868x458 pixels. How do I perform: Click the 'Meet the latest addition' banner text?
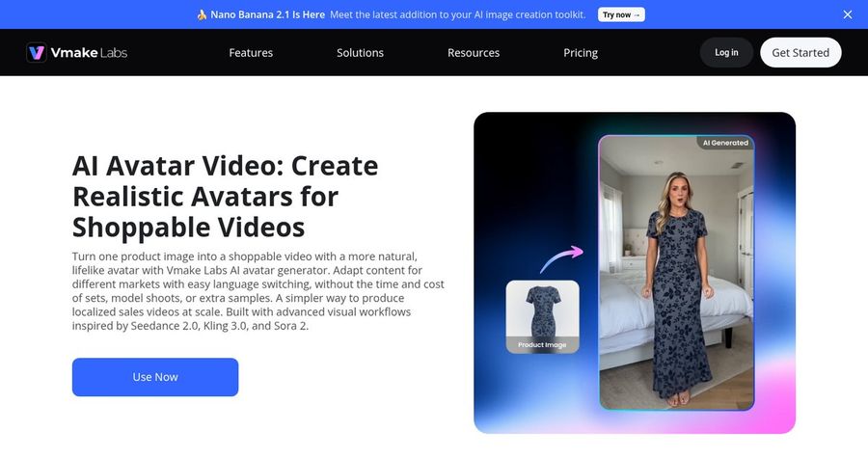point(458,14)
